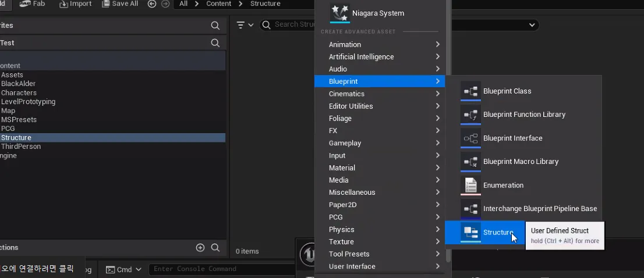
Task: Click the Blueprint Function Library icon
Action: pos(470,115)
